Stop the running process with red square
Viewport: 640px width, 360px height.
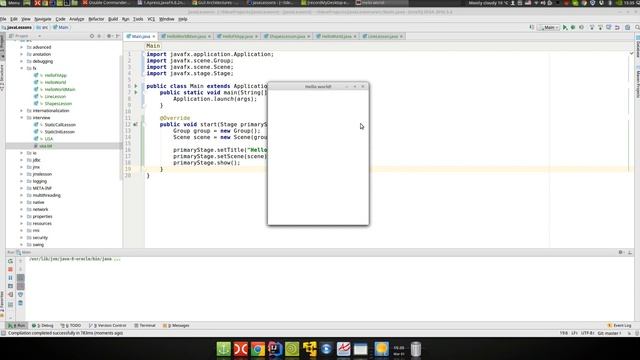(11, 269)
